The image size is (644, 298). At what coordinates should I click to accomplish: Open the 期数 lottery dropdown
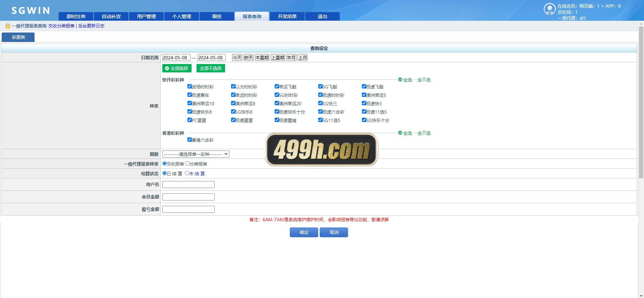[x=196, y=154]
